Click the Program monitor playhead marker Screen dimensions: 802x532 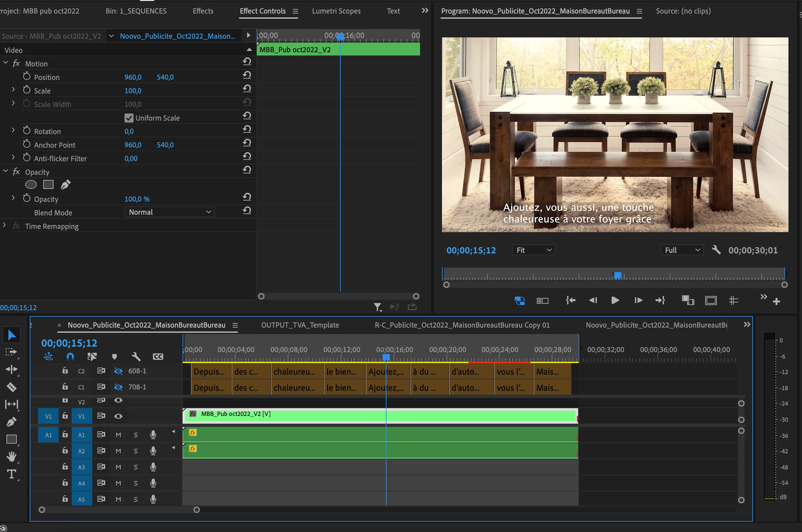618,275
